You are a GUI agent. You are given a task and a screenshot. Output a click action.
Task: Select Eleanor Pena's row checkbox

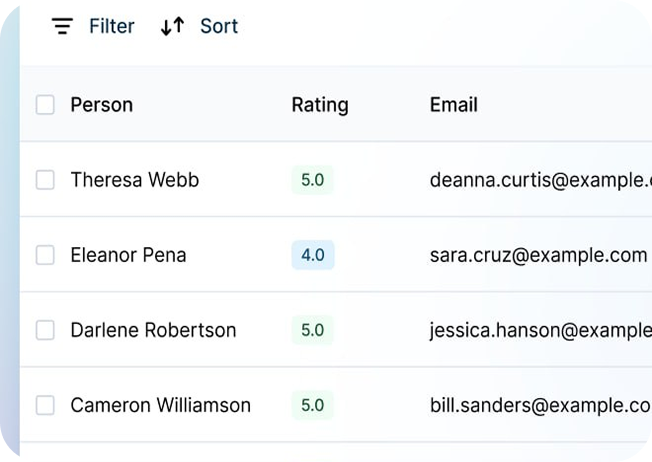click(x=45, y=255)
